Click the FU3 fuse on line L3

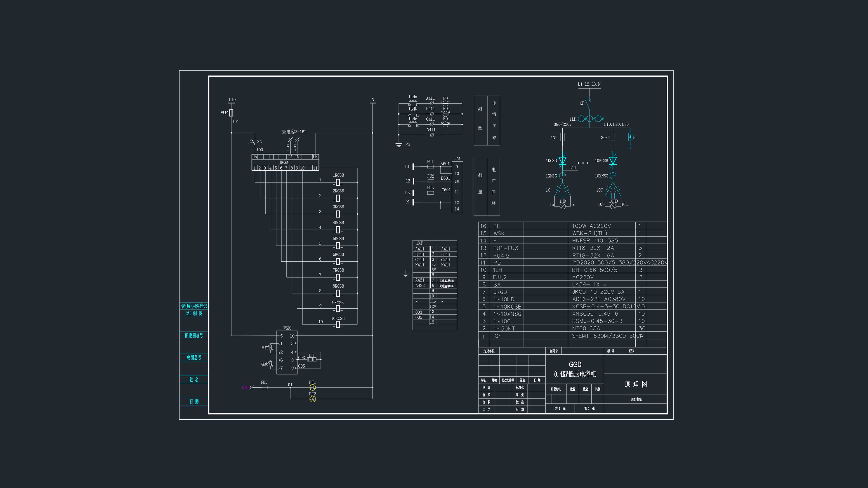pyautogui.click(x=431, y=193)
